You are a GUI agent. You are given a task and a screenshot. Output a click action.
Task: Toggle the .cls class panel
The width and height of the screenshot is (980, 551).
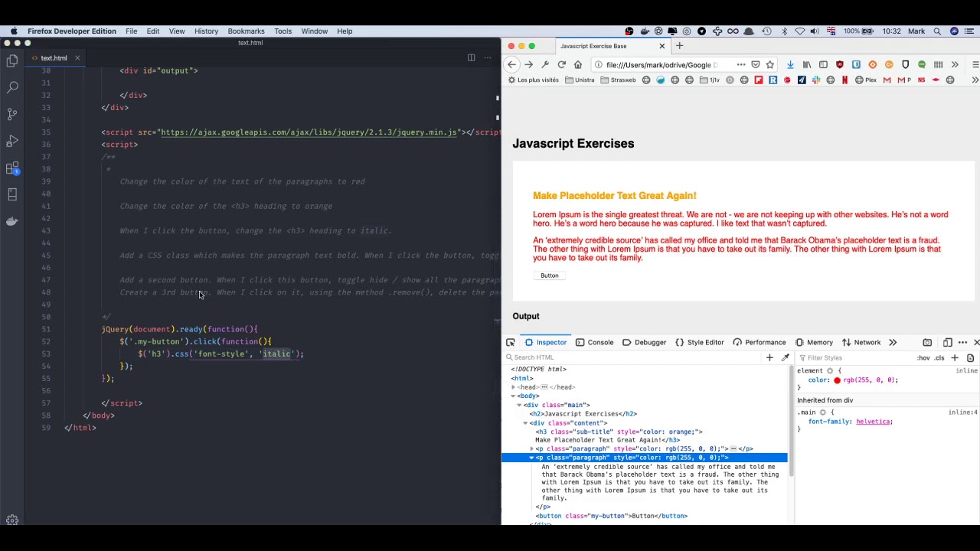[x=939, y=358]
